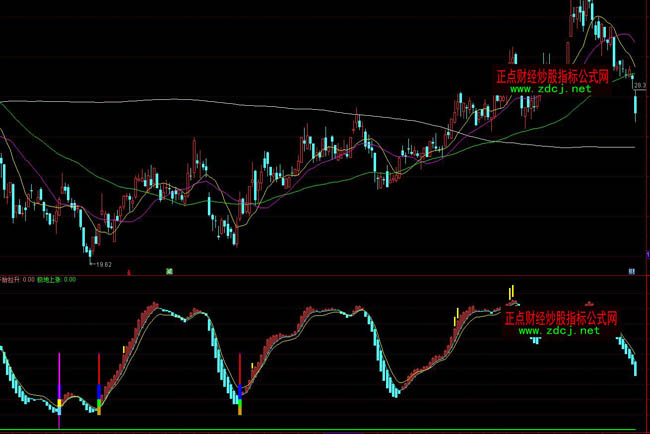Select the green marker icon below candlesticks
This screenshot has width=650, height=434.
coord(170,271)
